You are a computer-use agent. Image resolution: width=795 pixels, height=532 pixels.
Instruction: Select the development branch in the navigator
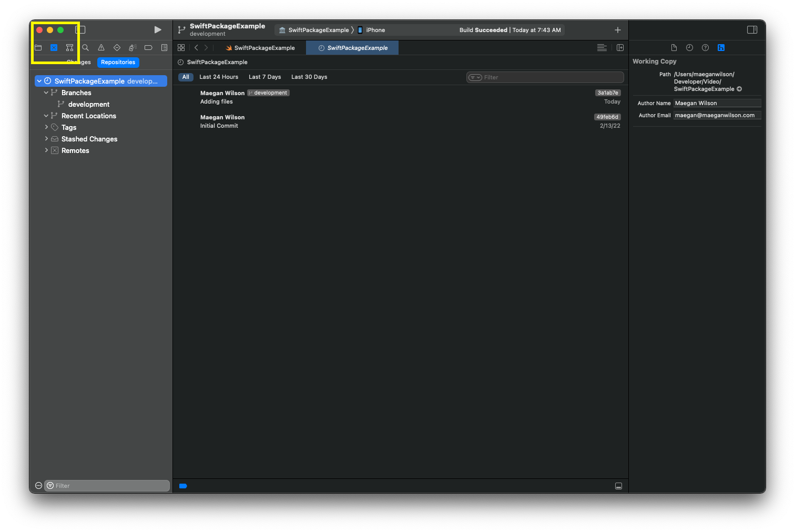coord(89,104)
